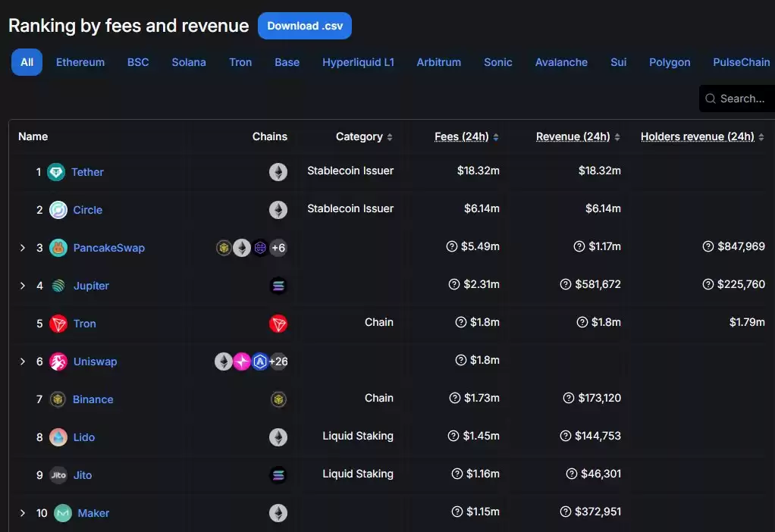Switch to the Ethereum tab

[x=80, y=62]
